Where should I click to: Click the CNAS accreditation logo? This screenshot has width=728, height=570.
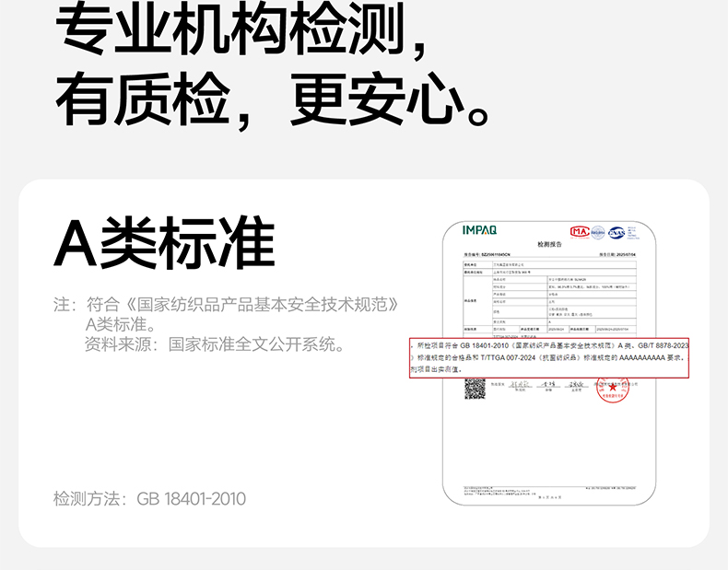[x=616, y=233]
